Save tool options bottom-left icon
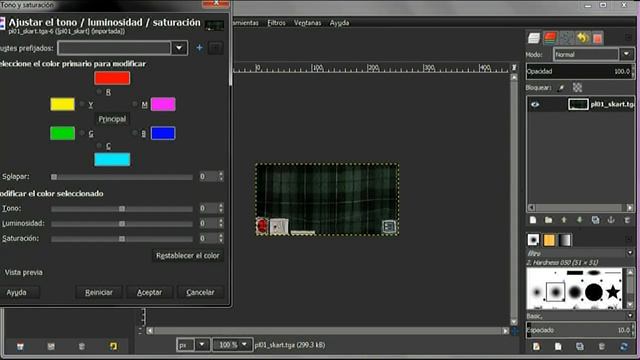This screenshot has width=640, height=360. (20, 346)
